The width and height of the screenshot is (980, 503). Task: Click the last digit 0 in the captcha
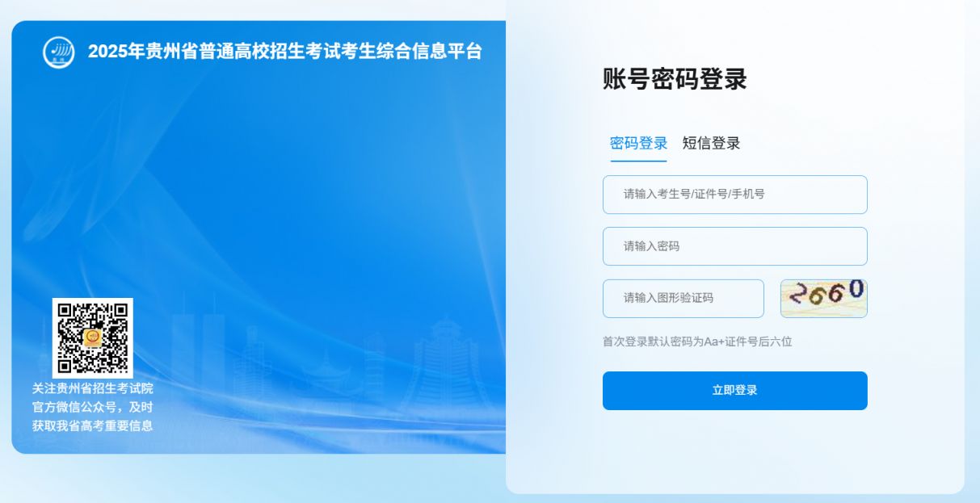pyautogui.click(x=856, y=289)
